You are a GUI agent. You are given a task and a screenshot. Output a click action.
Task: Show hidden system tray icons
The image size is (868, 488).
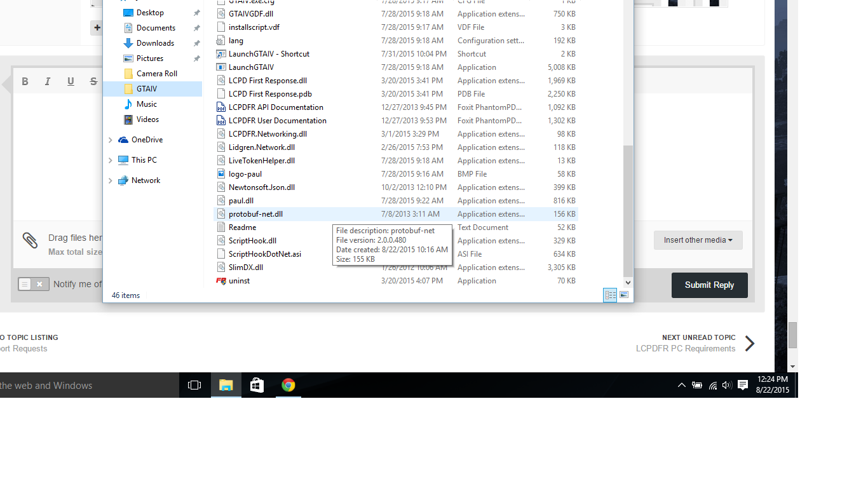tap(682, 385)
